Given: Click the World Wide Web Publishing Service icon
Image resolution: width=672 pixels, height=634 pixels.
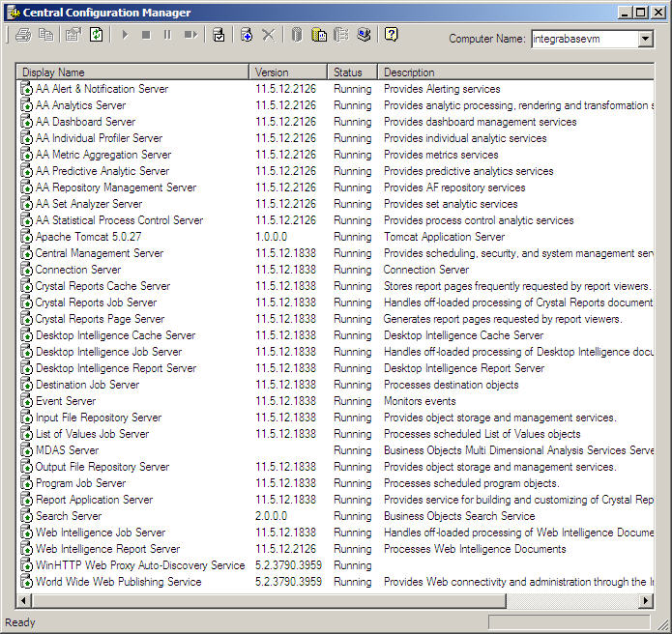Looking at the screenshot, I should [26, 582].
